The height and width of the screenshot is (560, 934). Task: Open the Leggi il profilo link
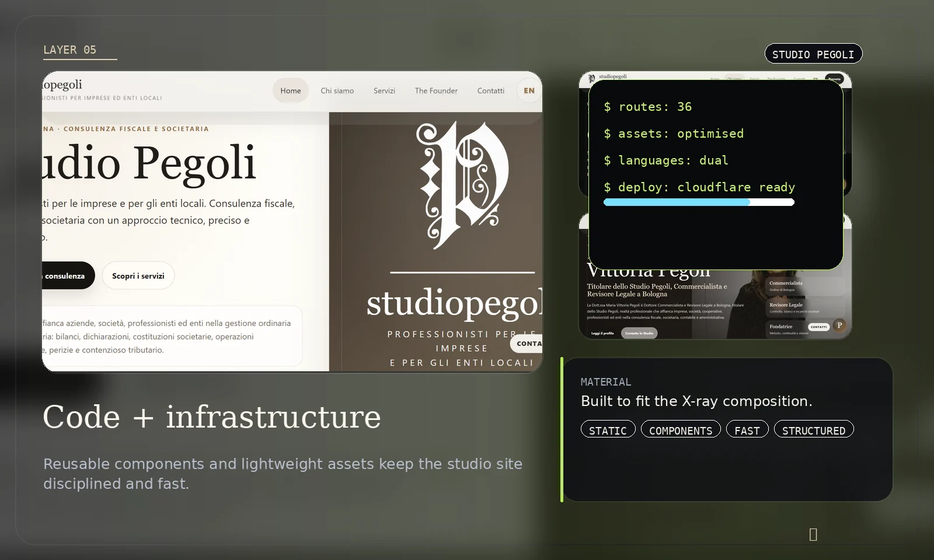(x=602, y=333)
